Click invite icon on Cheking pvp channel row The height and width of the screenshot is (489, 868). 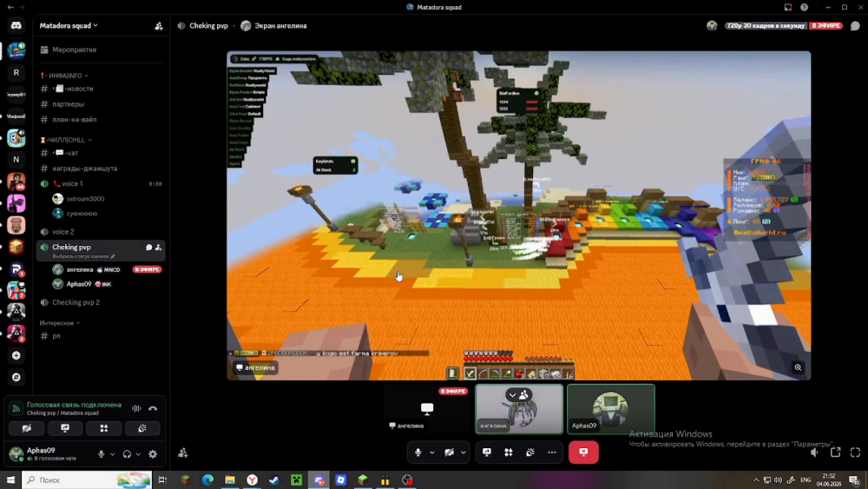158,248
